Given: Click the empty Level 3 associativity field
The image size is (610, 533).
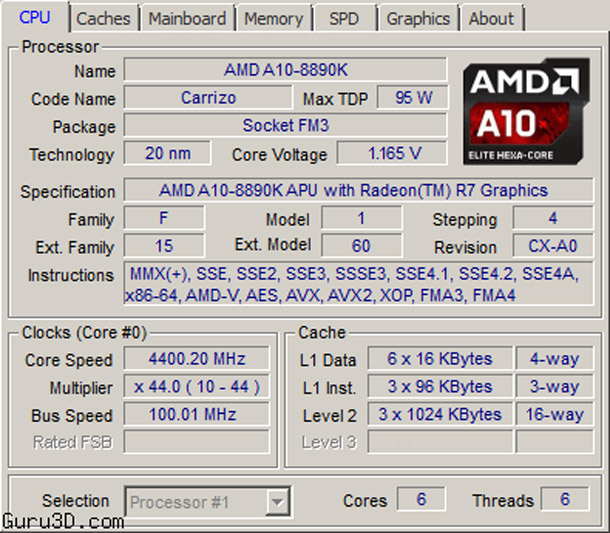Looking at the screenshot, I should point(555,442).
